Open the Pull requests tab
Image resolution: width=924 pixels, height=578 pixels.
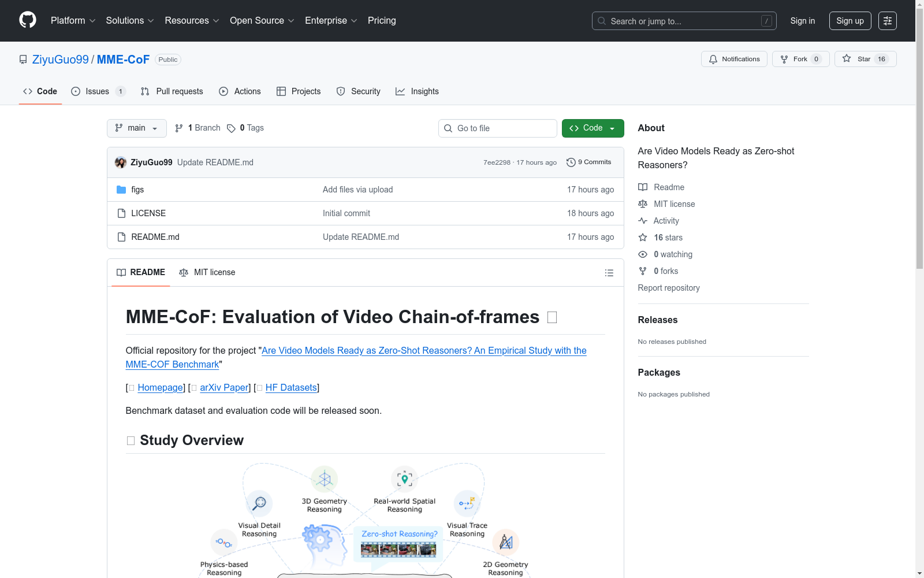(x=172, y=91)
